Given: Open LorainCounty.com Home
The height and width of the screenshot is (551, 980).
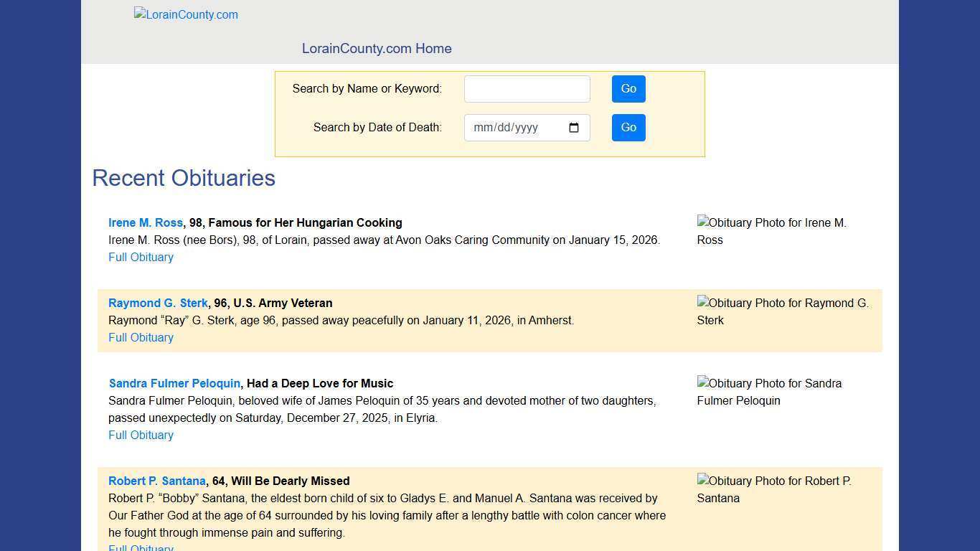Looking at the screenshot, I should pyautogui.click(x=377, y=48).
